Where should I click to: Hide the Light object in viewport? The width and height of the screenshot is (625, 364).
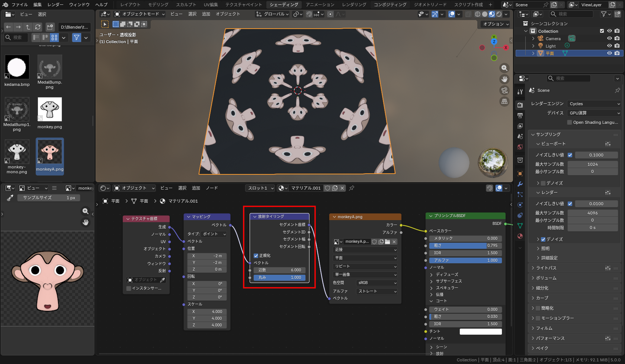[609, 46]
